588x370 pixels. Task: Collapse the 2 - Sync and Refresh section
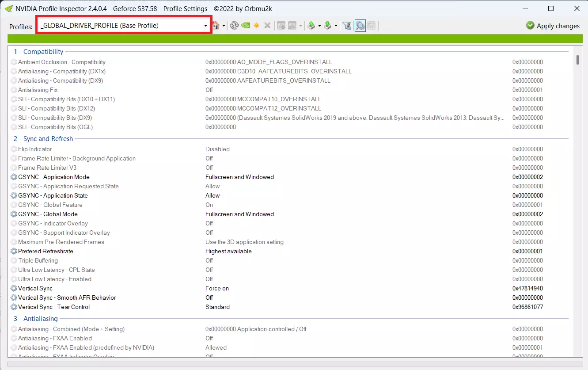click(x=43, y=139)
